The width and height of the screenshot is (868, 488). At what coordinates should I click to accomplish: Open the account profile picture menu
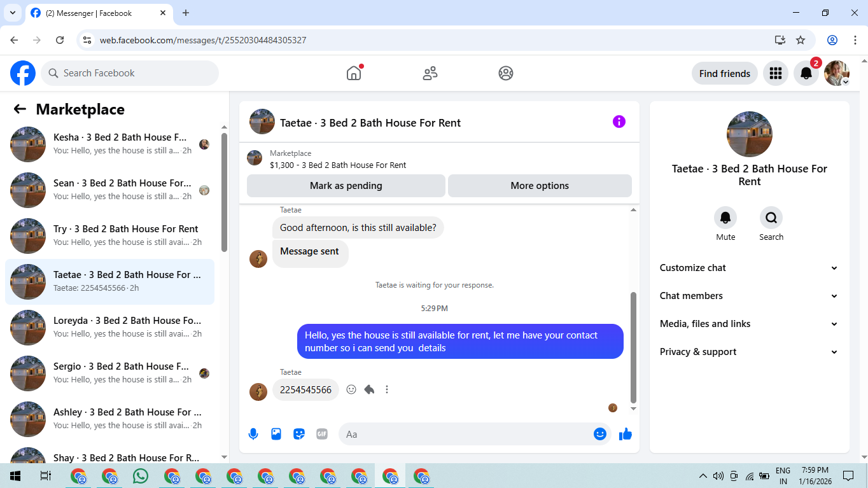pos(837,73)
